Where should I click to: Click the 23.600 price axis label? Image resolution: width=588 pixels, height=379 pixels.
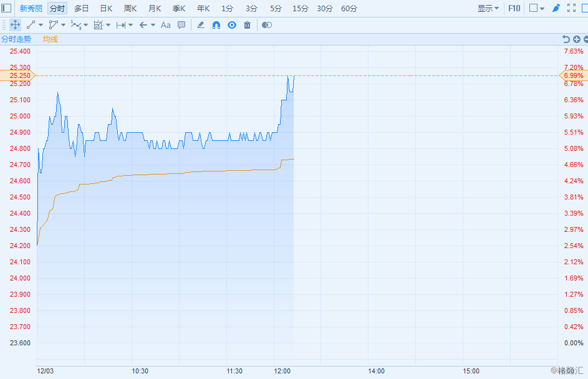20,343
